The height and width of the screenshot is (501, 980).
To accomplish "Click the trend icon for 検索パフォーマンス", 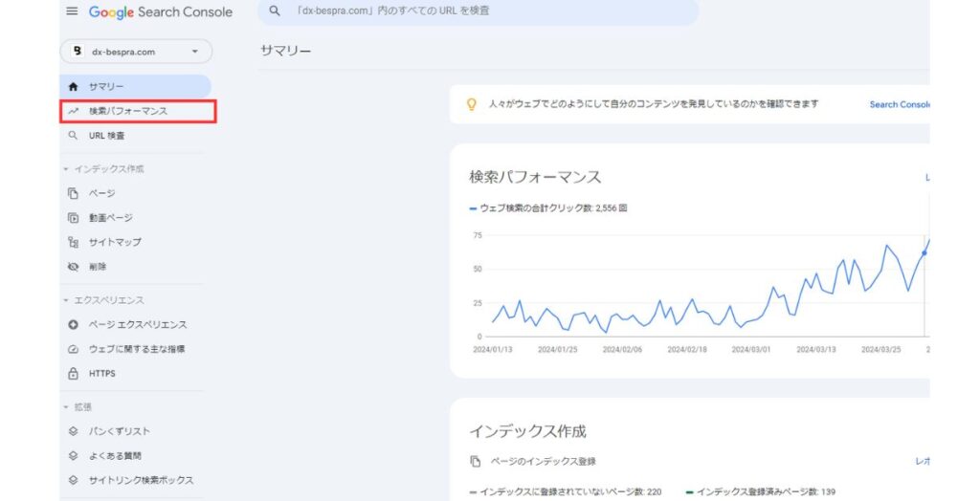I will pyautogui.click(x=73, y=111).
